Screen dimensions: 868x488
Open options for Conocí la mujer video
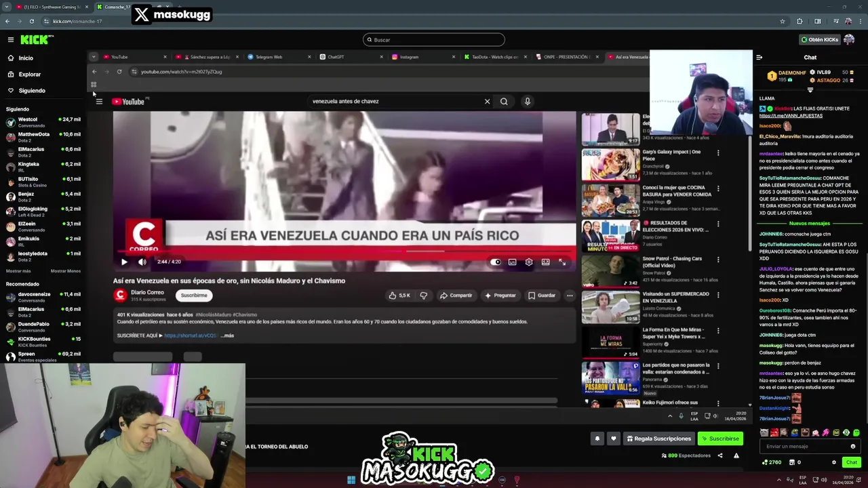tap(718, 188)
